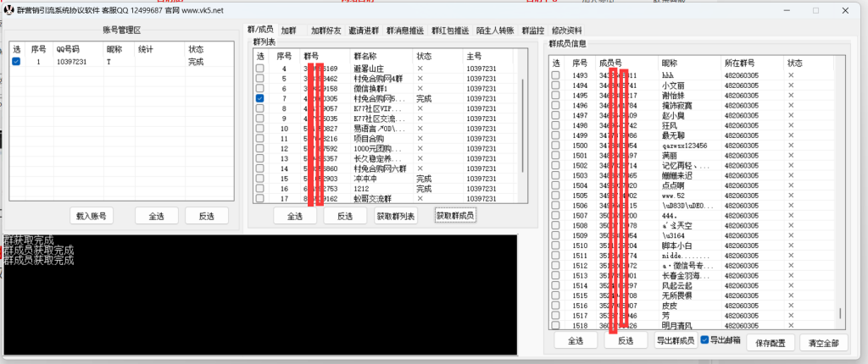Select the member nicknamed www.52
This screenshot has height=364, width=868.
click(555, 196)
